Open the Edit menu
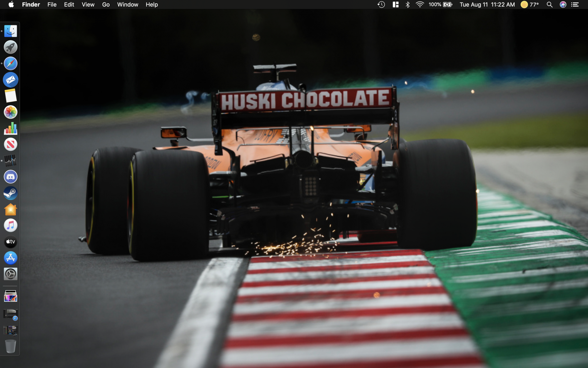 pyautogui.click(x=69, y=4)
